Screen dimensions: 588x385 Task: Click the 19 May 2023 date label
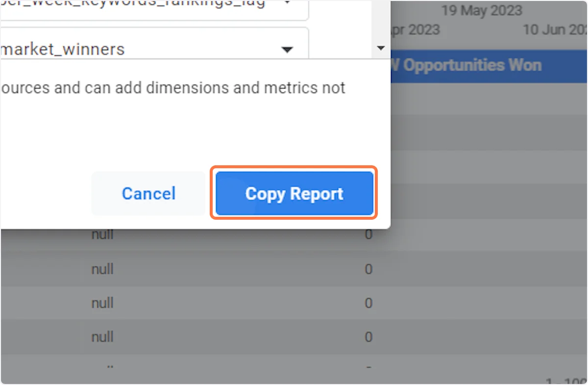coord(481,10)
